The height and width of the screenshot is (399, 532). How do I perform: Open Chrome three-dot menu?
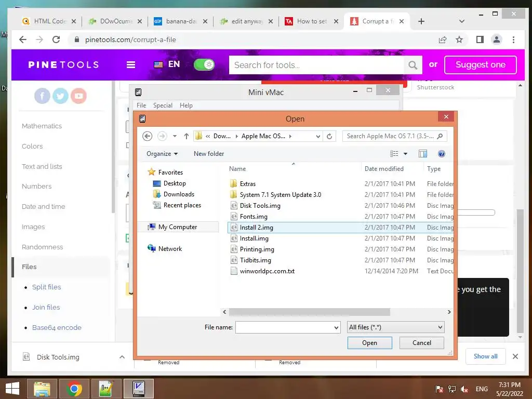click(x=513, y=39)
